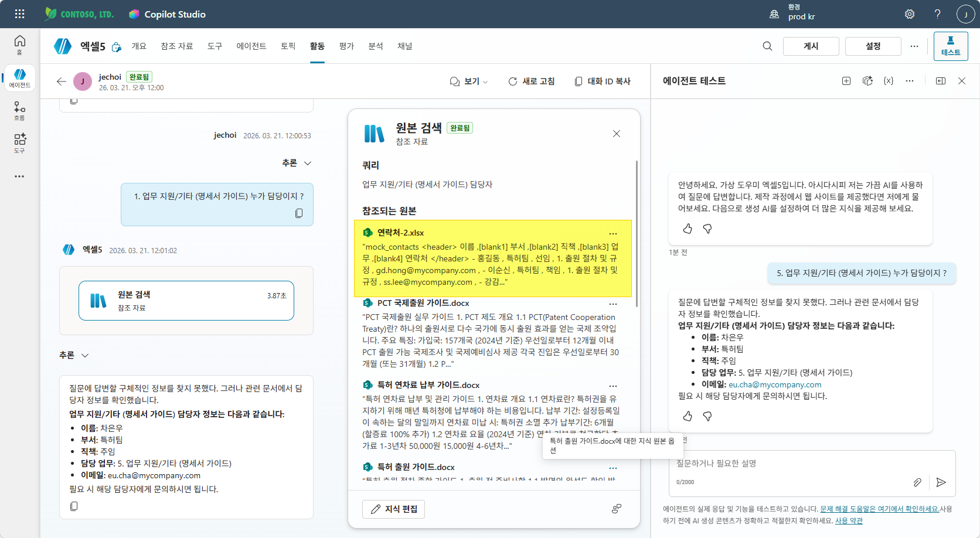Click the search magnifier icon in the top bar
980x538 pixels.
pyautogui.click(x=767, y=46)
